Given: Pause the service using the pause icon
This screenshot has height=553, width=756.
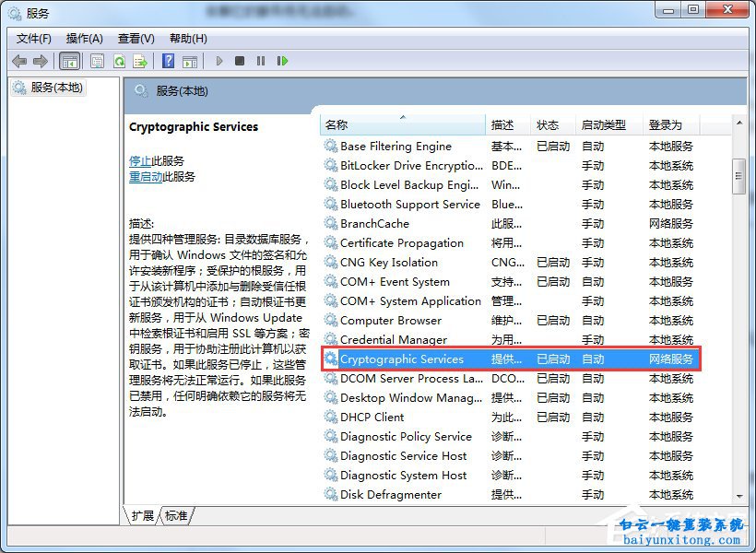Looking at the screenshot, I should [262, 61].
